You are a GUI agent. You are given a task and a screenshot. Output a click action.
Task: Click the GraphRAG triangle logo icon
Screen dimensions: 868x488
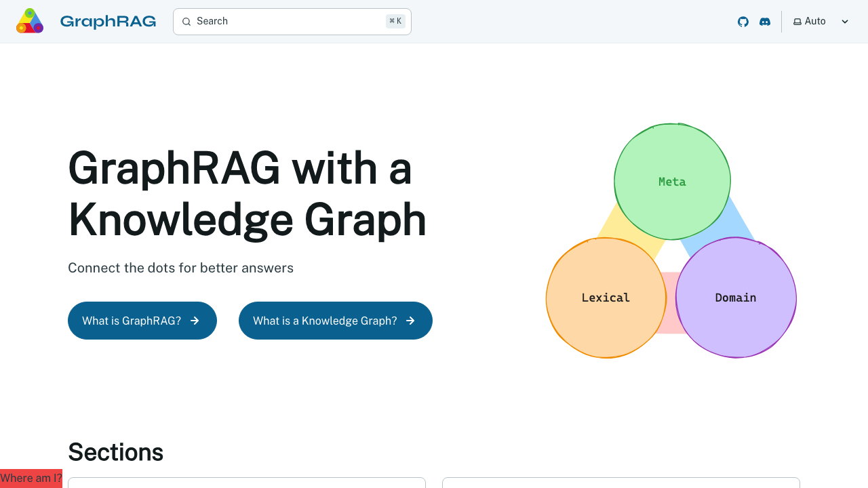(x=30, y=21)
